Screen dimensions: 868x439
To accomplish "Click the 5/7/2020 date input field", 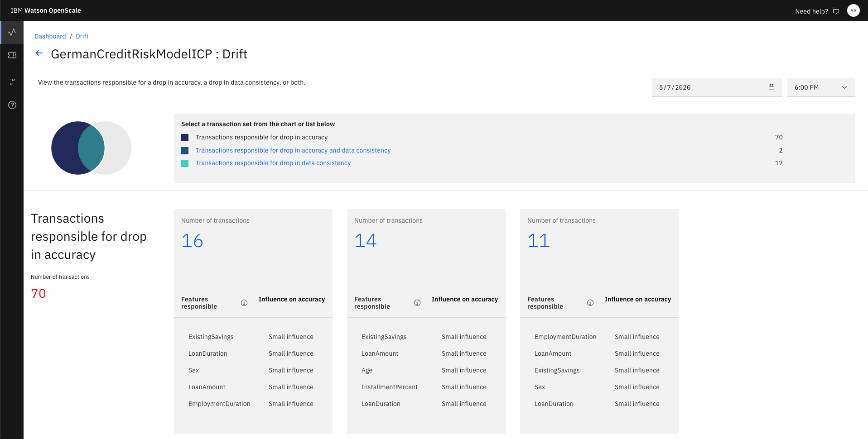I will [x=709, y=87].
